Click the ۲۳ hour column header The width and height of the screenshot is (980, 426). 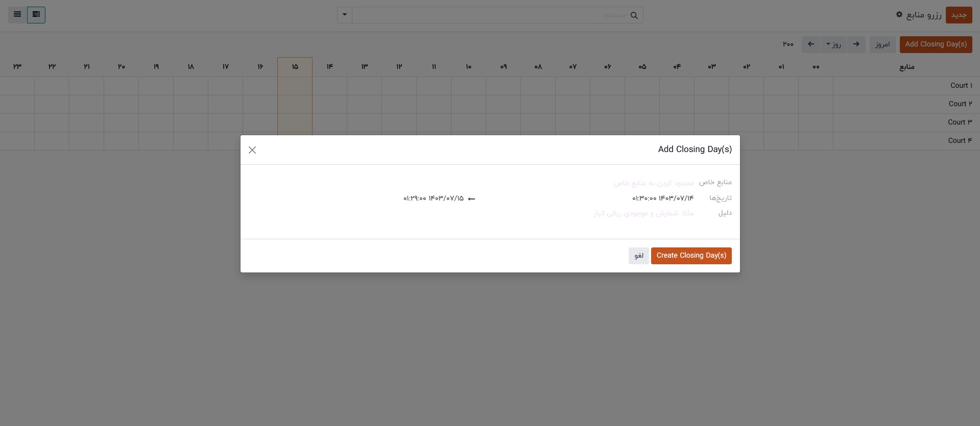17,67
